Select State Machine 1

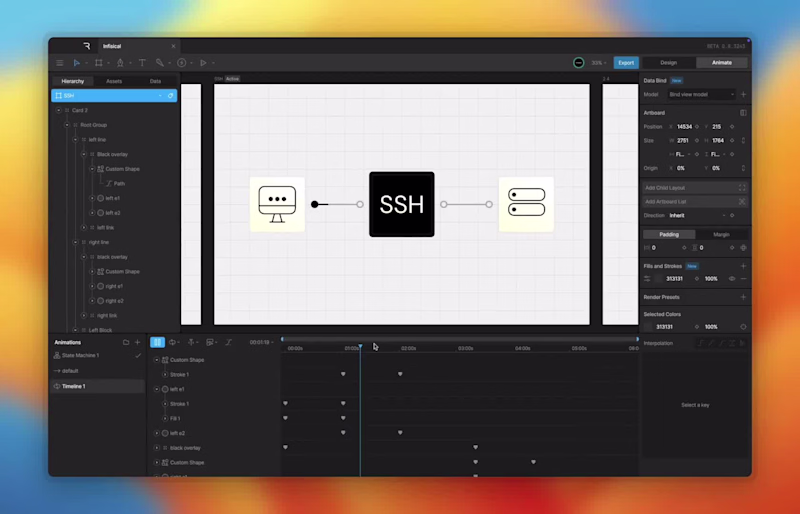(x=97, y=356)
